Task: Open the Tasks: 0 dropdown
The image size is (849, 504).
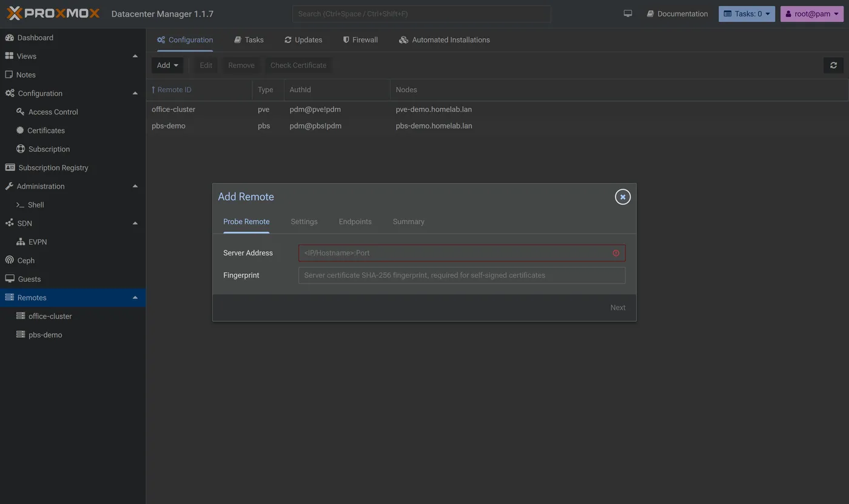Action: tap(747, 13)
